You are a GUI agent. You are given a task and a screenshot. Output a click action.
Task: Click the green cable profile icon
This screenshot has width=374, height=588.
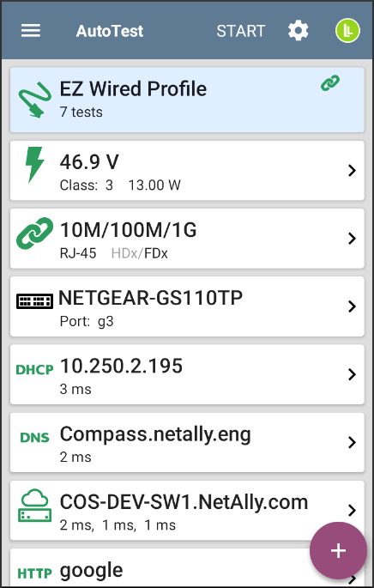[35, 100]
